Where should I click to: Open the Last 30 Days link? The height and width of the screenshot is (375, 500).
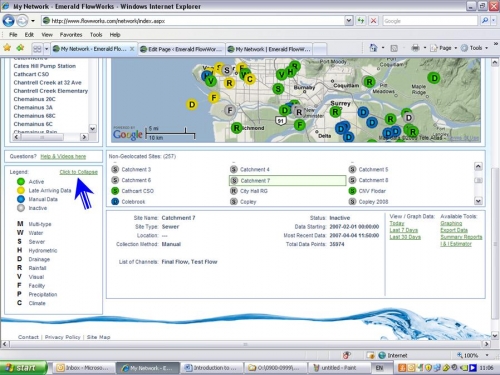pos(405,237)
